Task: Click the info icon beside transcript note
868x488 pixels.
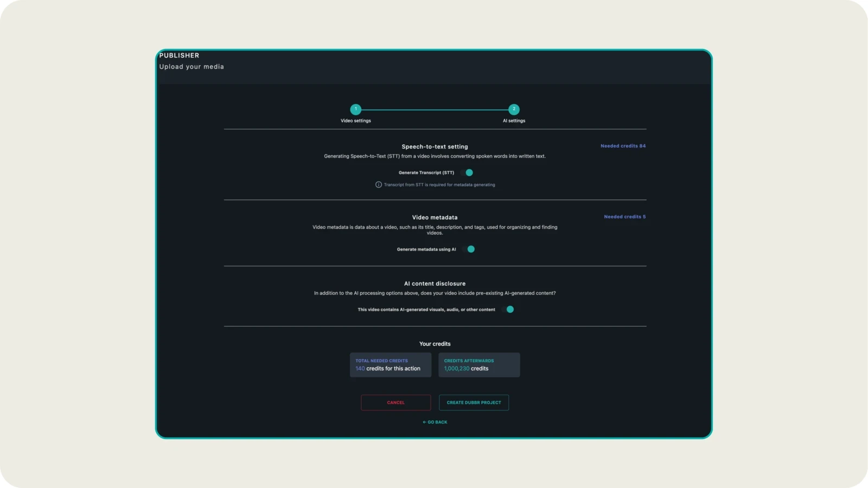Action: point(379,185)
